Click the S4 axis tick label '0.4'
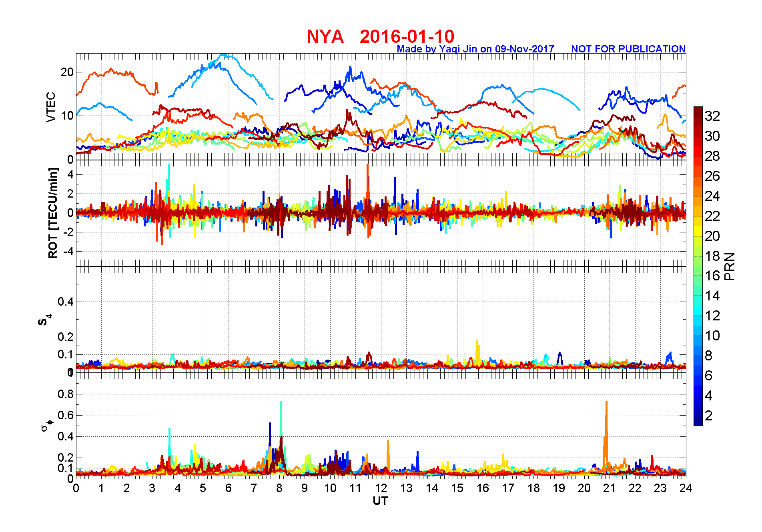762x532 pixels. coord(66,302)
